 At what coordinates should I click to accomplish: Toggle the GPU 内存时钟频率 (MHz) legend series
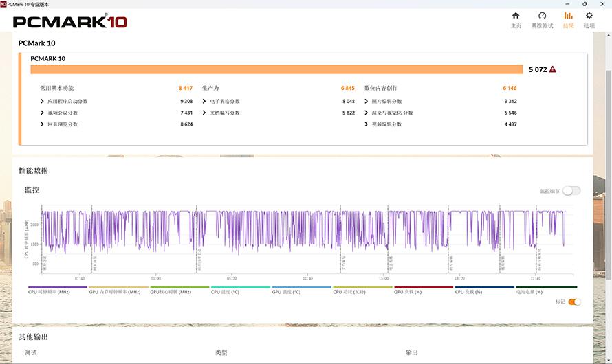pos(119,290)
